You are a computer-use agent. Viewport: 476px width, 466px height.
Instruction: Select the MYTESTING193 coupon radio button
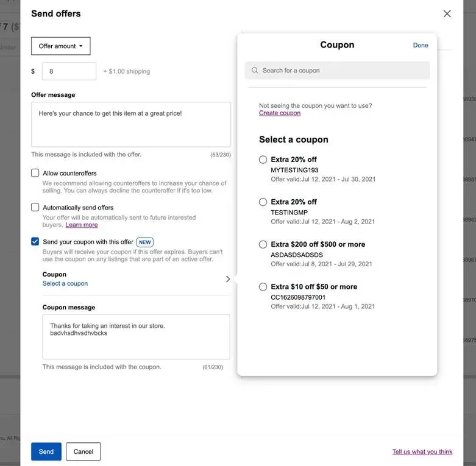click(x=263, y=160)
